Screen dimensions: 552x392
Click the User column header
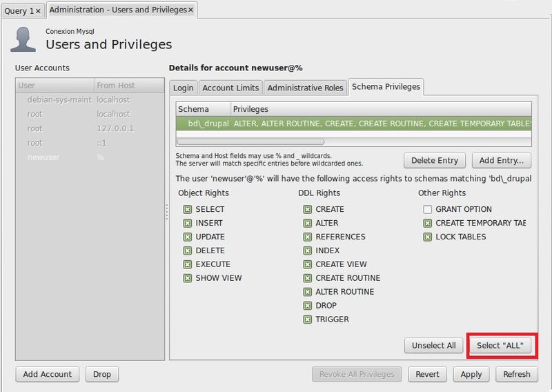[55, 86]
